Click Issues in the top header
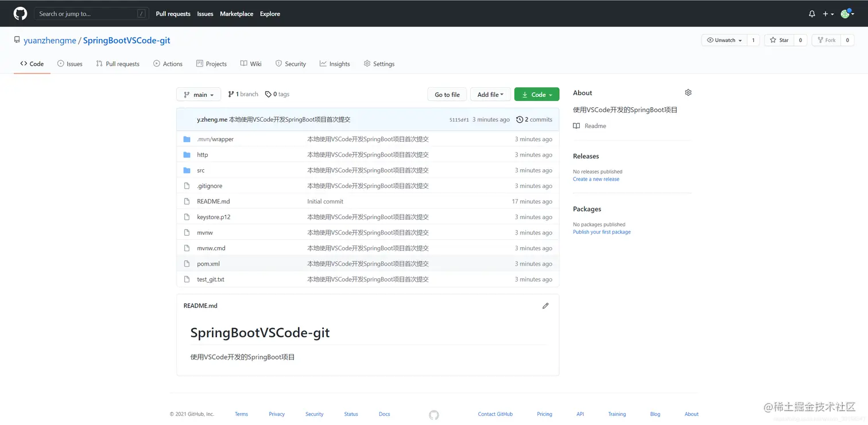This screenshot has height=425, width=868. 205,14
